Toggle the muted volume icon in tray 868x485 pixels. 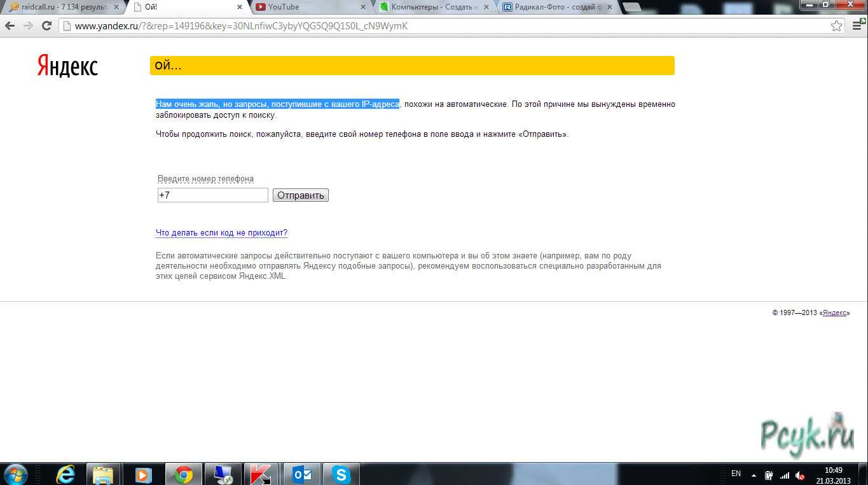801,475
